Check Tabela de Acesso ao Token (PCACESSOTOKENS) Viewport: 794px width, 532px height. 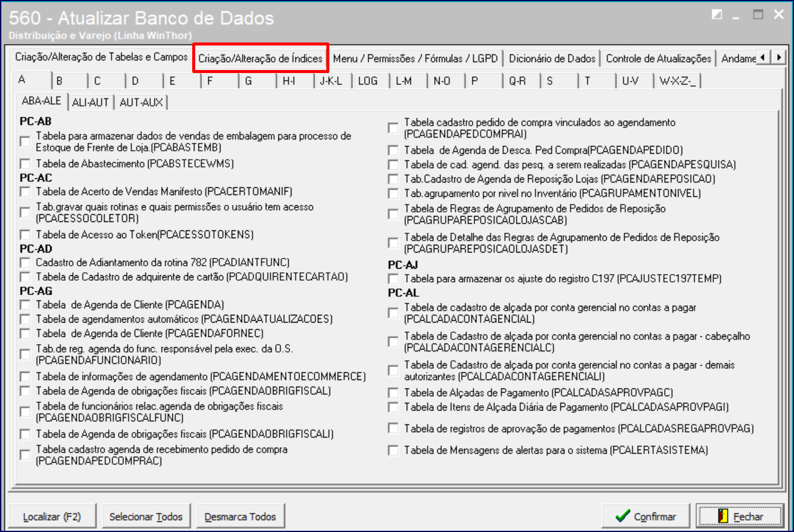(25, 234)
